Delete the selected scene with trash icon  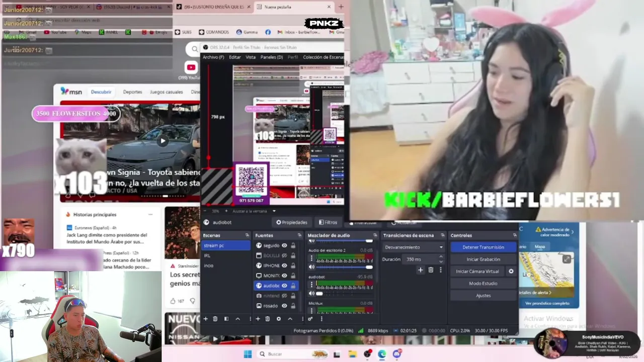(215, 319)
